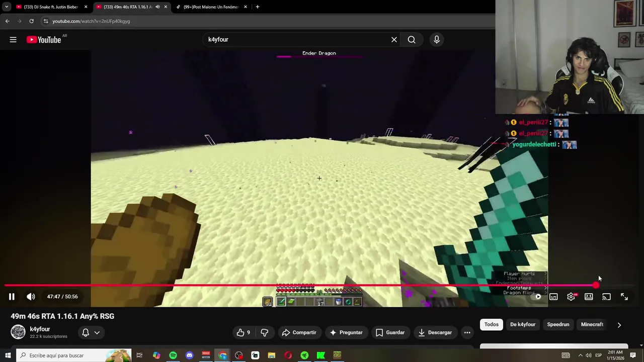Select the Minecraft filter chip

592,324
